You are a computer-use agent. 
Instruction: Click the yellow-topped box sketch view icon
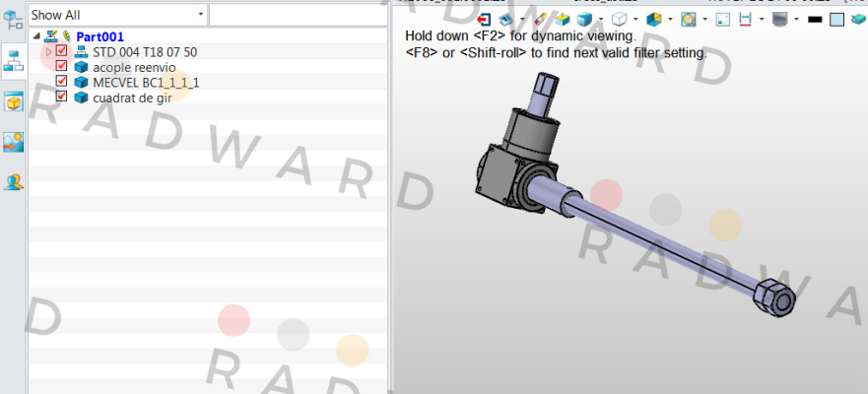click(563, 20)
